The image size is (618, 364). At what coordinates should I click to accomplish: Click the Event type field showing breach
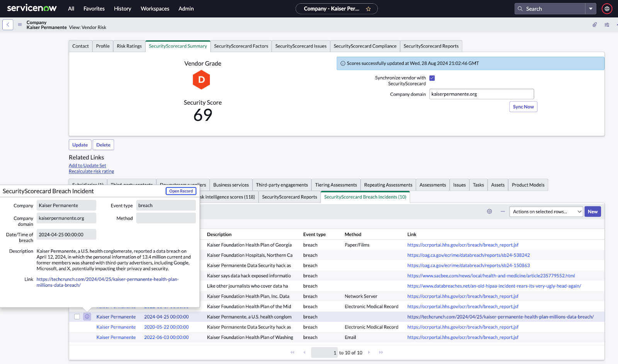click(x=166, y=205)
